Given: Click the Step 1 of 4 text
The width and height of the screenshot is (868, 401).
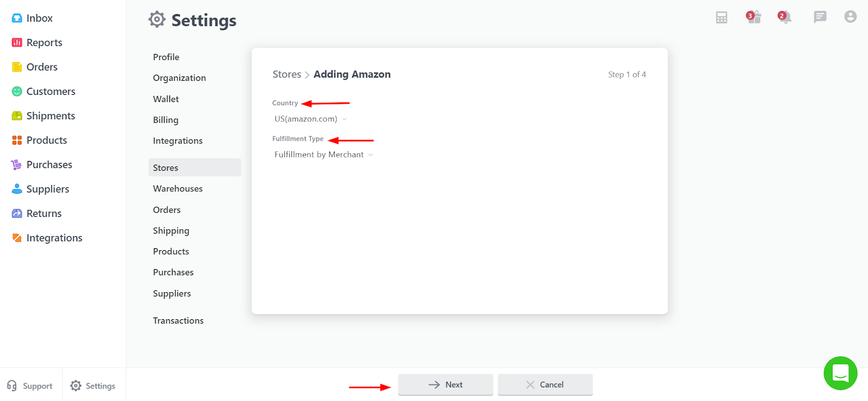Looking at the screenshot, I should (x=627, y=75).
